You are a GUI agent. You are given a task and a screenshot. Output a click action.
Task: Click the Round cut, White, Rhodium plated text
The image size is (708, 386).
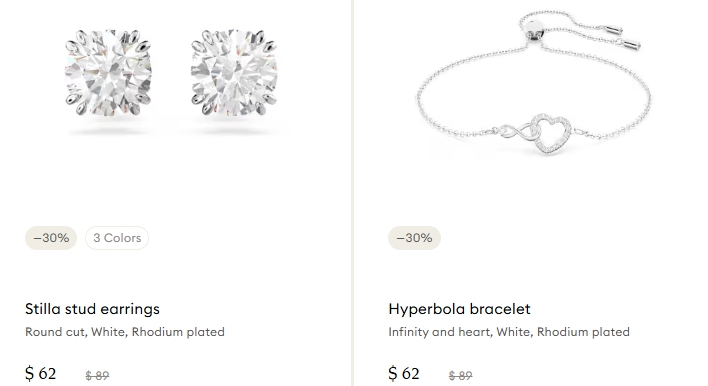(x=125, y=332)
